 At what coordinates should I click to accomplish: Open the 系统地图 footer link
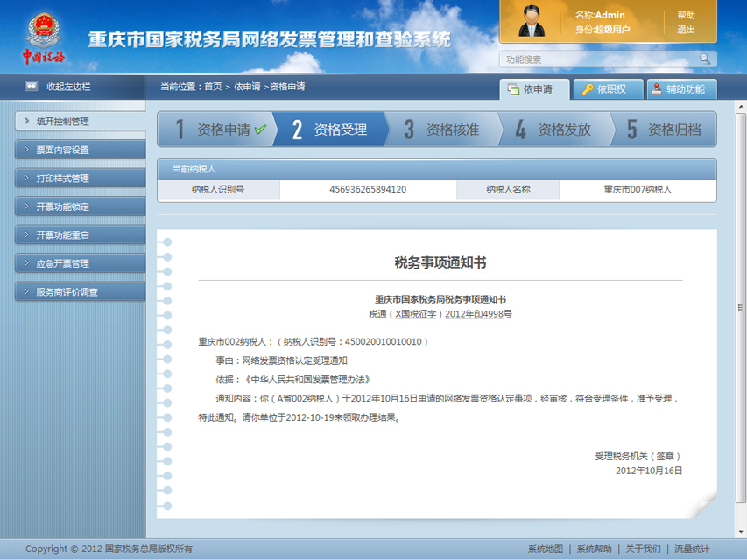[546, 549]
